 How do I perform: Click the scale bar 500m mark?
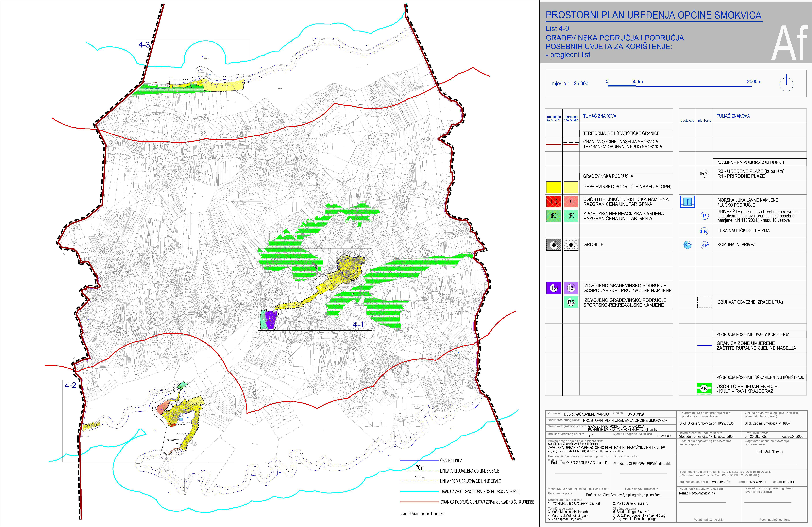pos(637,82)
